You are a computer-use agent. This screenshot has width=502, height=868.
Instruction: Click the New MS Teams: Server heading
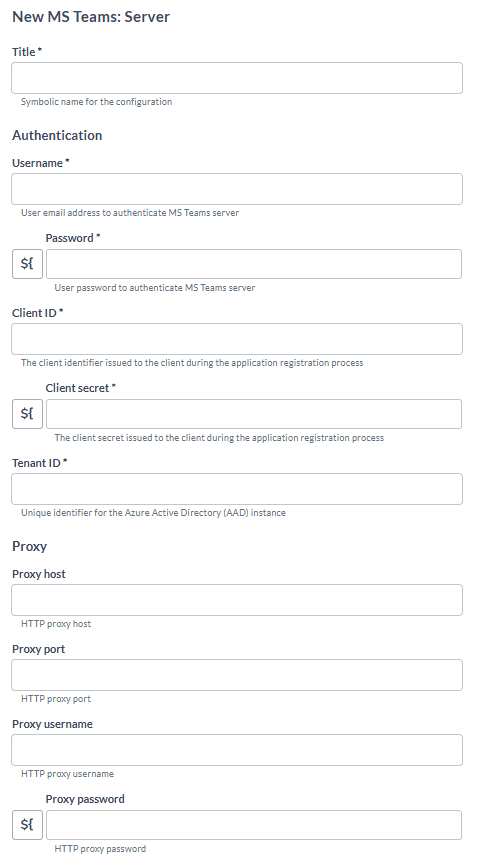pos(91,17)
